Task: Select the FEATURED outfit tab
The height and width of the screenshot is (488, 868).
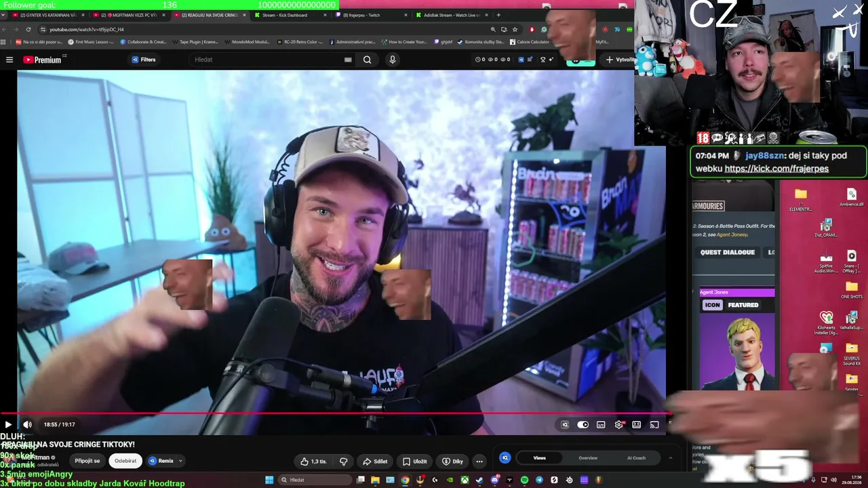Action: click(743, 305)
